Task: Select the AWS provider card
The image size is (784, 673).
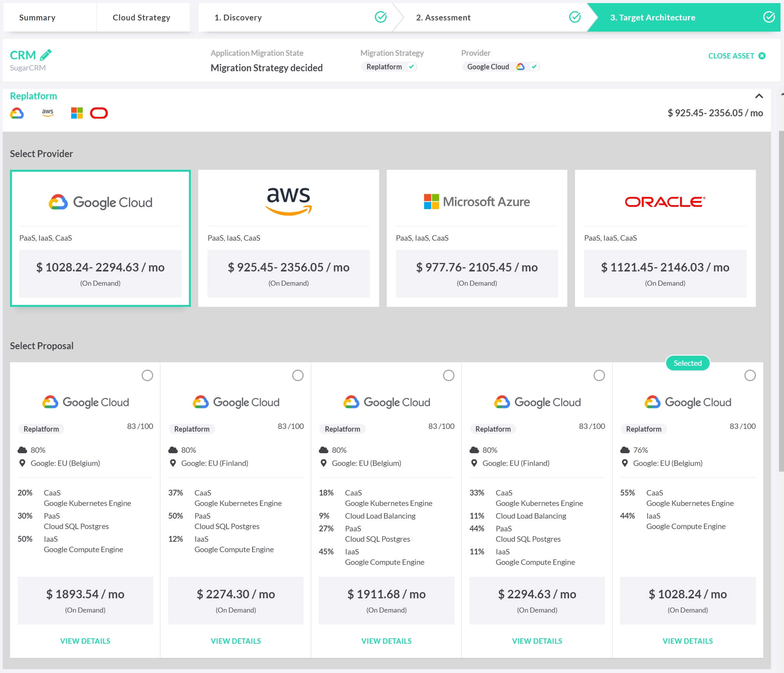Action: coord(289,238)
